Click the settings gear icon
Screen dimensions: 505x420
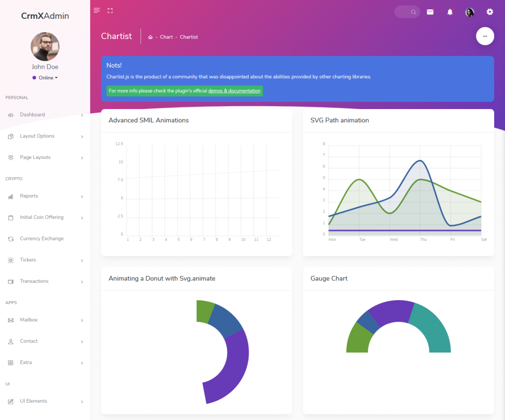(489, 12)
